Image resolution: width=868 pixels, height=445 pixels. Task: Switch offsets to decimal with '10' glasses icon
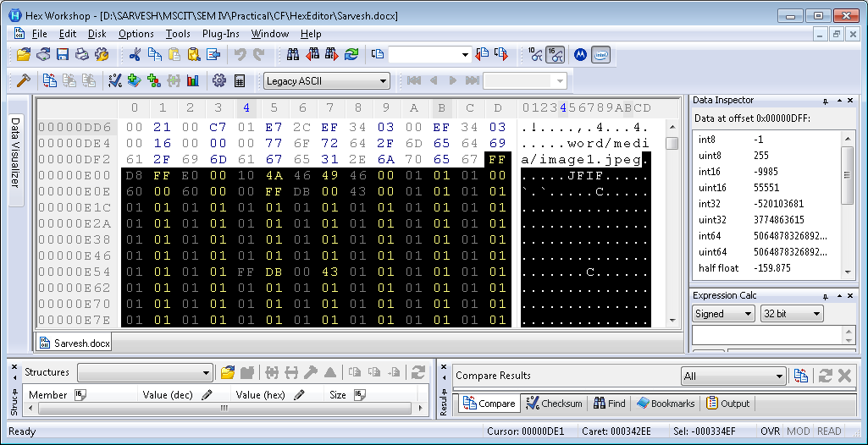[535, 54]
